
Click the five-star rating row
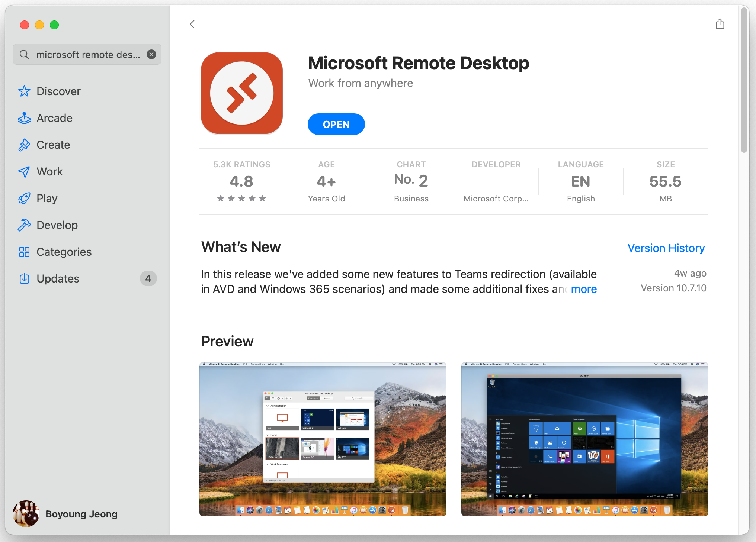tap(241, 198)
